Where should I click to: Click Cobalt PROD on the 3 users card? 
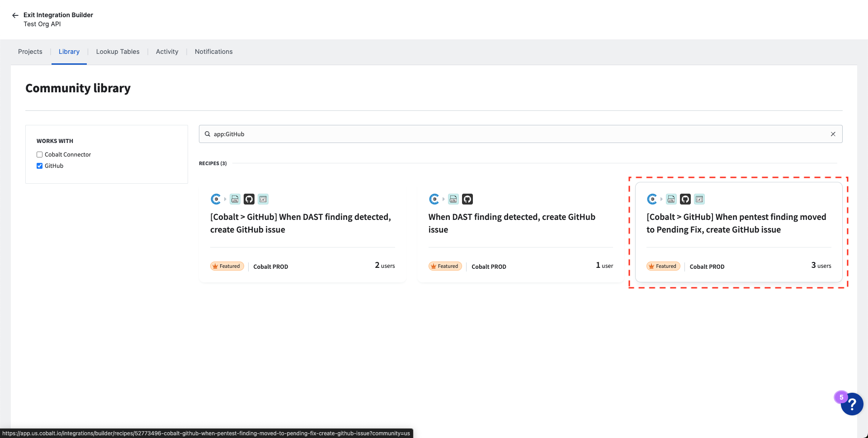click(707, 267)
